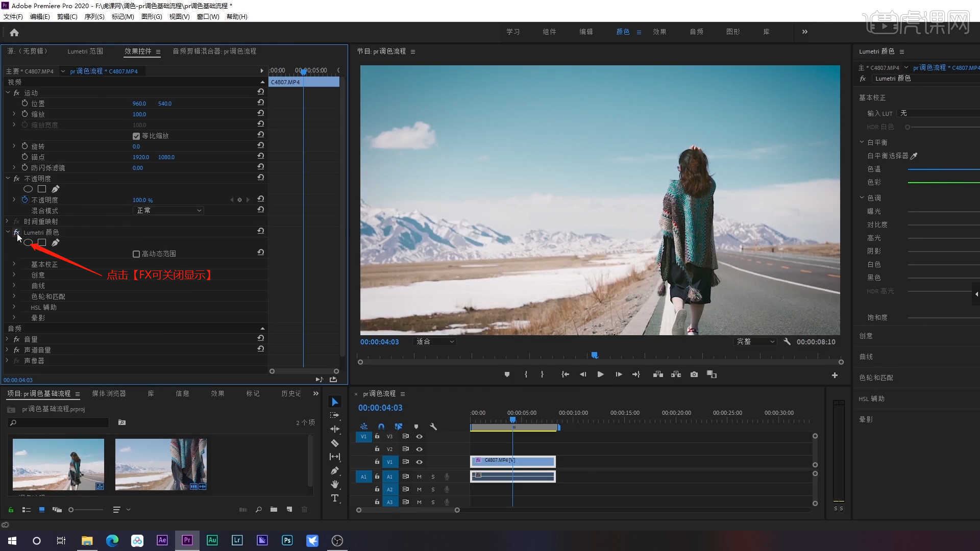980x551 pixels.
Task: Open the Windows Start menu
Action: [x=12, y=541]
